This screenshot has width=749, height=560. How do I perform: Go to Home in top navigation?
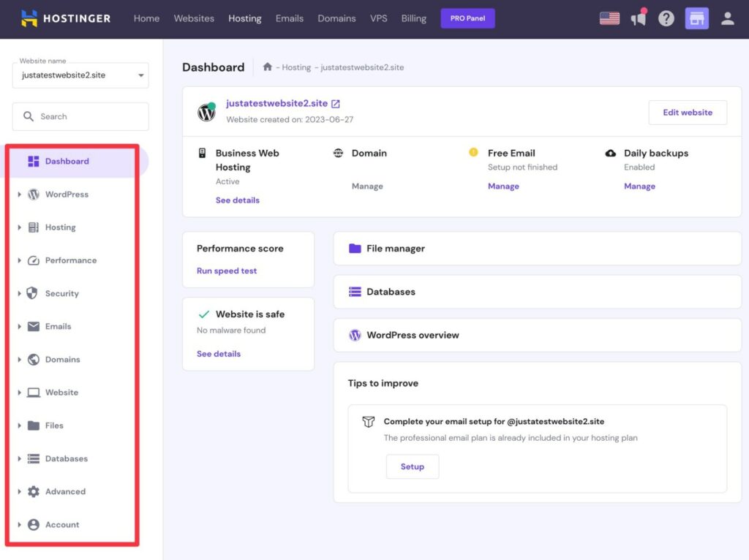tap(146, 18)
